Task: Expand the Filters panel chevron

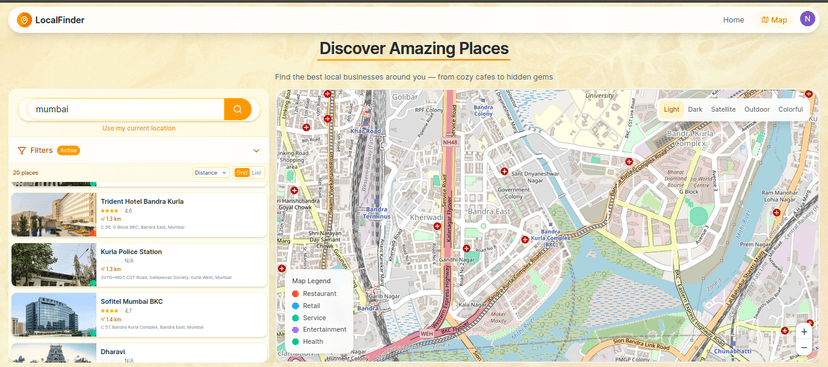Action: 257,150
